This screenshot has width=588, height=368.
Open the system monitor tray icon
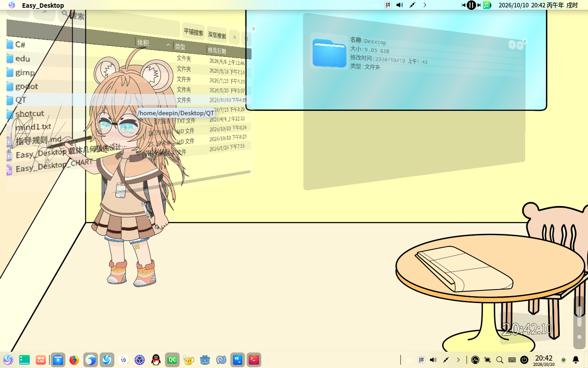(475, 360)
